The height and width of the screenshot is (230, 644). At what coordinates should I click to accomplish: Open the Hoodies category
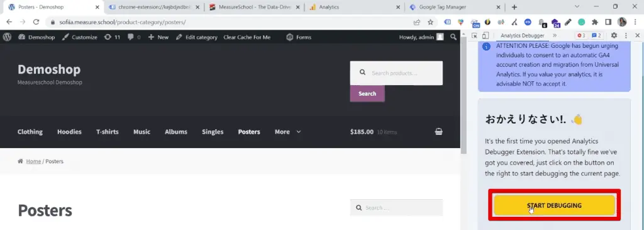click(x=69, y=132)
